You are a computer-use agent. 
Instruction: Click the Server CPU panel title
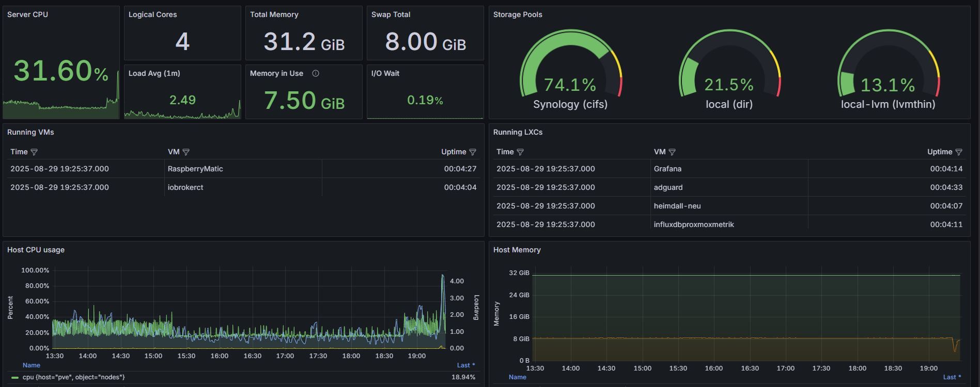pos(27,14)
